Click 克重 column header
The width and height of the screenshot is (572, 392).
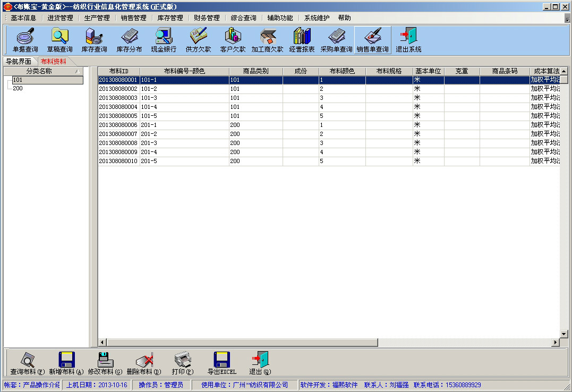pyautogui.click(x=462, y=71)
